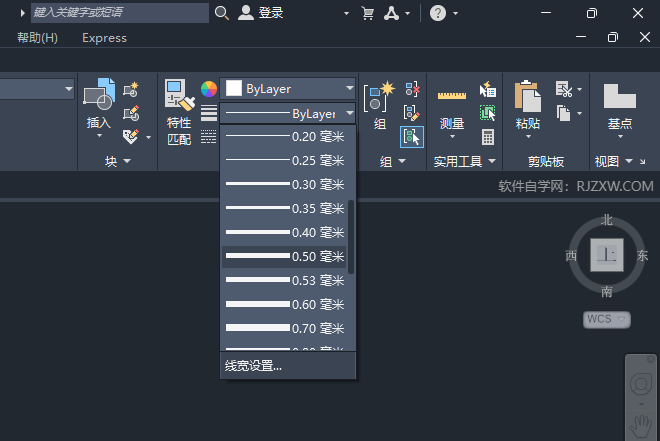Select 0.70 毫米 lineweight
The width and height of the screenshot is (660, 441).
284,328
